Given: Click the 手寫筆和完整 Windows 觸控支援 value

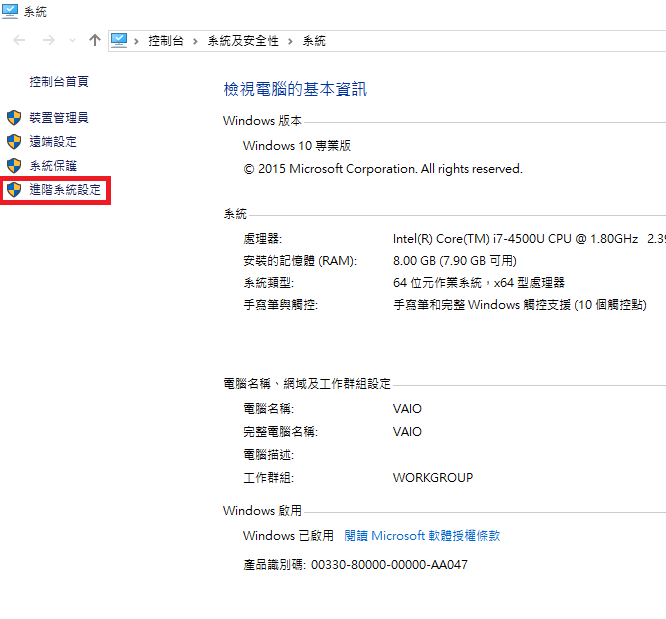Looking at the screenshot, I should [520, 305].
